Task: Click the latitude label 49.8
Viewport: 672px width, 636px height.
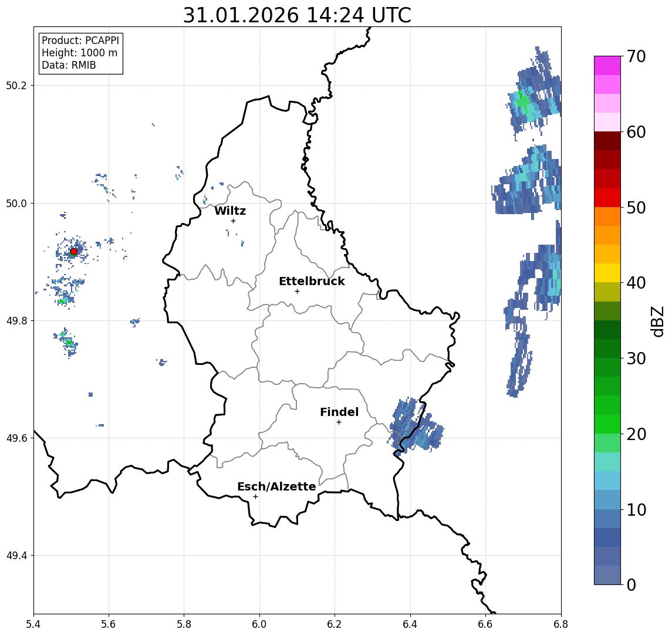Action: pyautogui.click(x=16, y=320)
